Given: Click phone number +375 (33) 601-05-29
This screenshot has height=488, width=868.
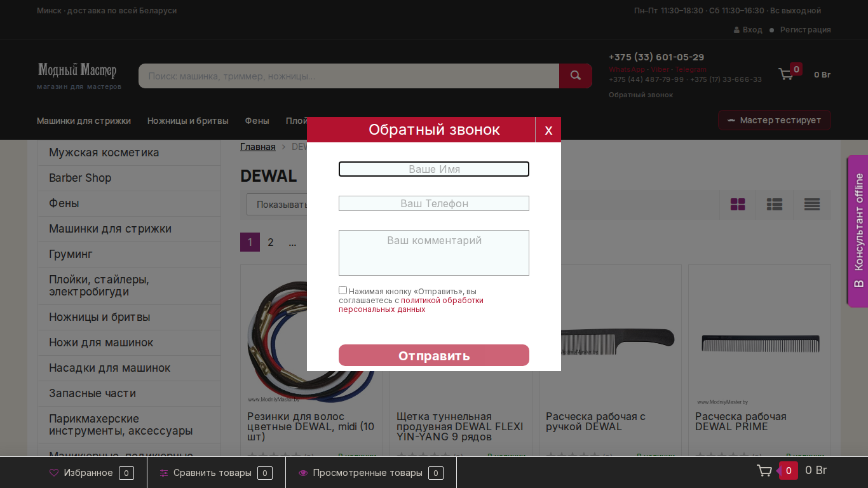Looking at the screenshot, I should click(656, 57).
